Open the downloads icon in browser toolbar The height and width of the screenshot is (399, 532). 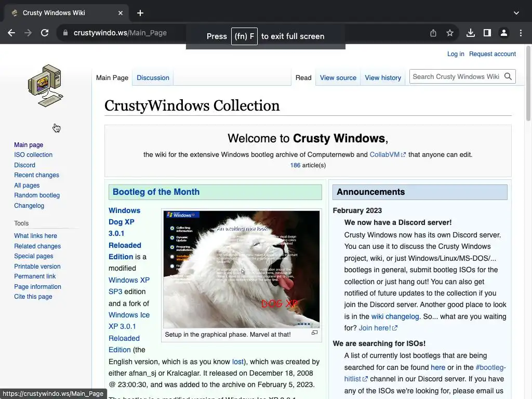(471, 33)
